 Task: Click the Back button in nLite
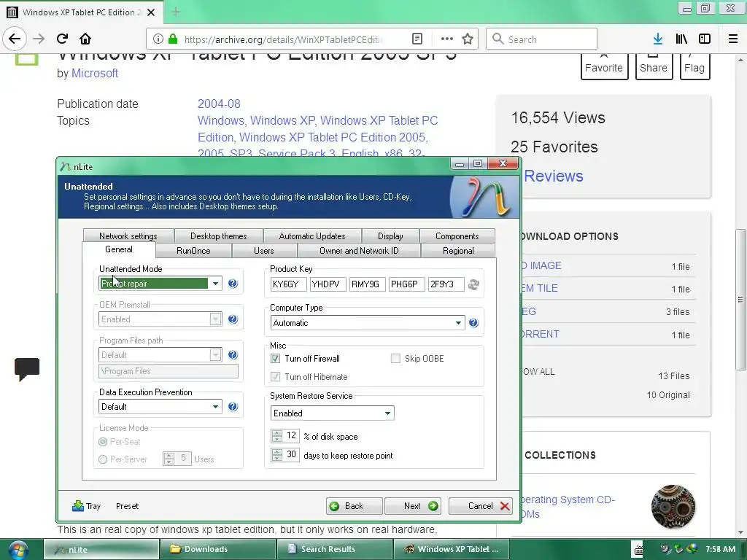click(354, 506)
